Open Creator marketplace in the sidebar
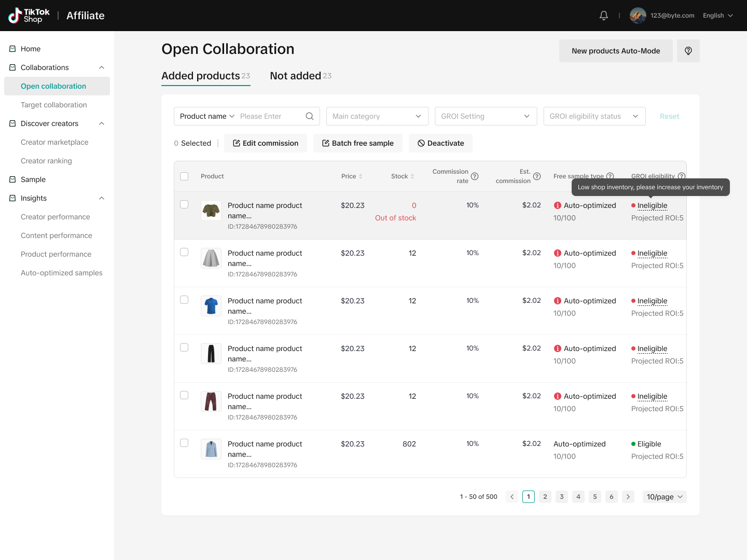The width and height of the screenshot is (747, 560). pyautogui.click(x=54, y=142)
